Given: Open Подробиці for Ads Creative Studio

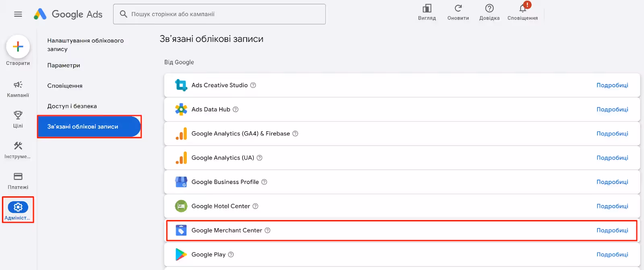Looking at the screenshot, I should pyautogui.click(x=612, y=85).
